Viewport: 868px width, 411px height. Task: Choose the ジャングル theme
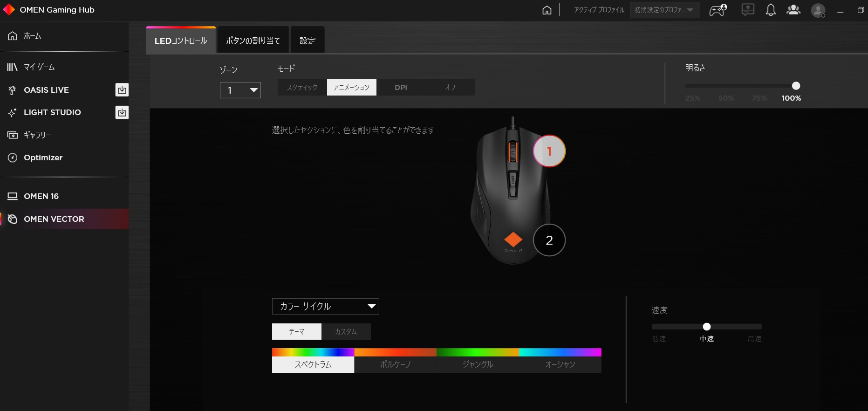point(478,361)
